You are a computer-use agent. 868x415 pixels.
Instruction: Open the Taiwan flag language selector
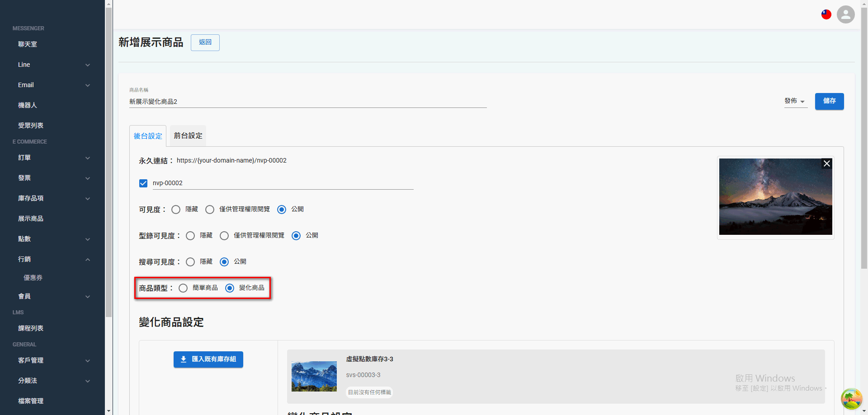click(826, 14)
